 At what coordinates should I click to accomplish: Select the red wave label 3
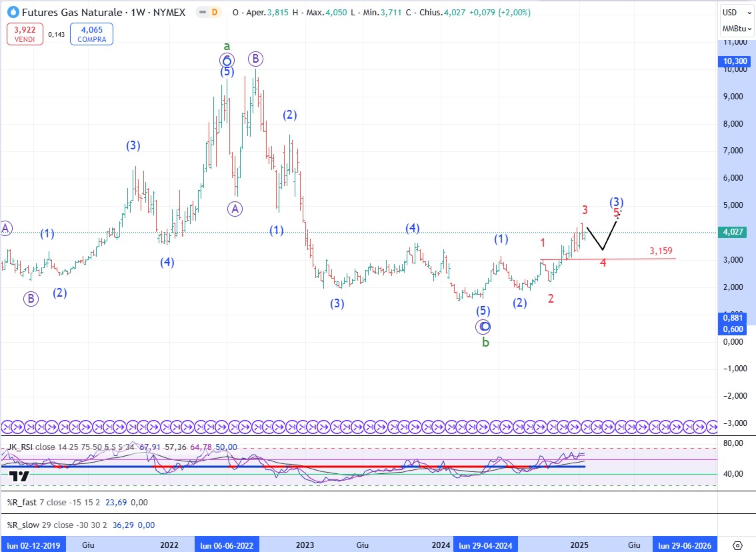coord(585,209)
